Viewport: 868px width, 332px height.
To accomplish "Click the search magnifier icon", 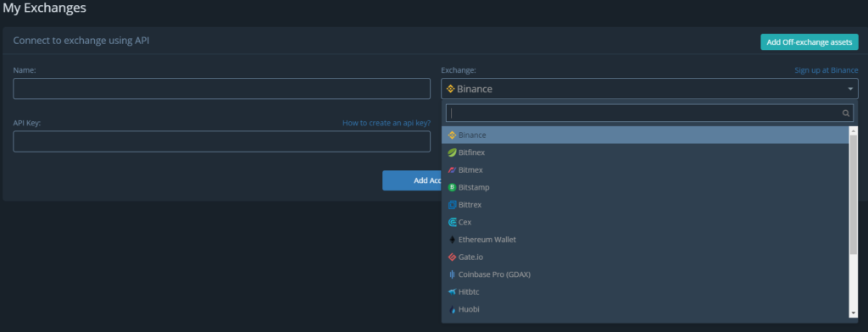I will tap(846, 113).
